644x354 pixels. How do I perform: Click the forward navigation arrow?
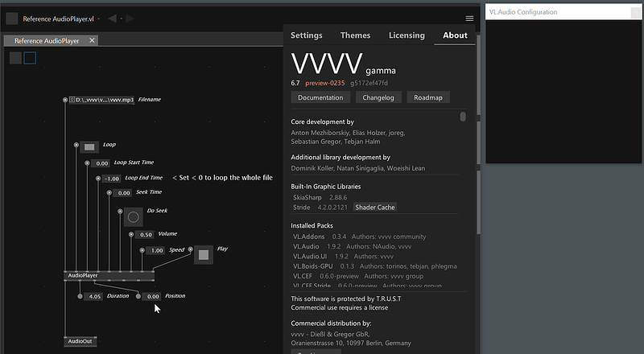coord(130,19)
